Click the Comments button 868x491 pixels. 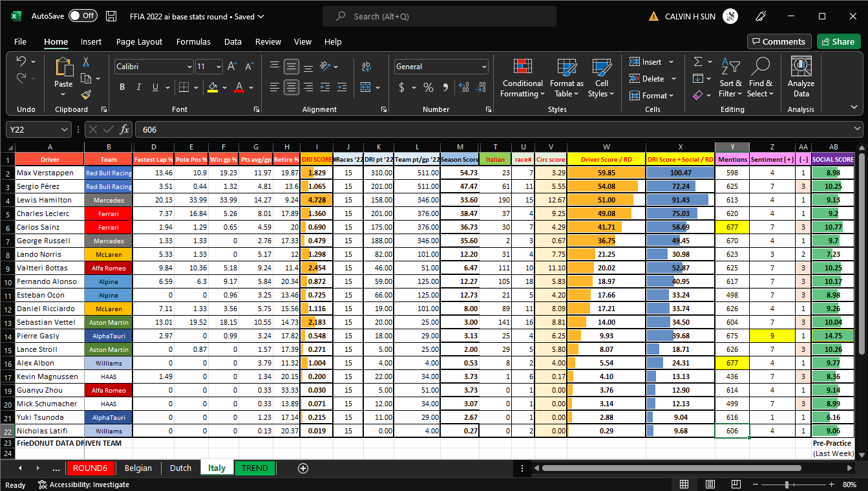pos(779,41)
